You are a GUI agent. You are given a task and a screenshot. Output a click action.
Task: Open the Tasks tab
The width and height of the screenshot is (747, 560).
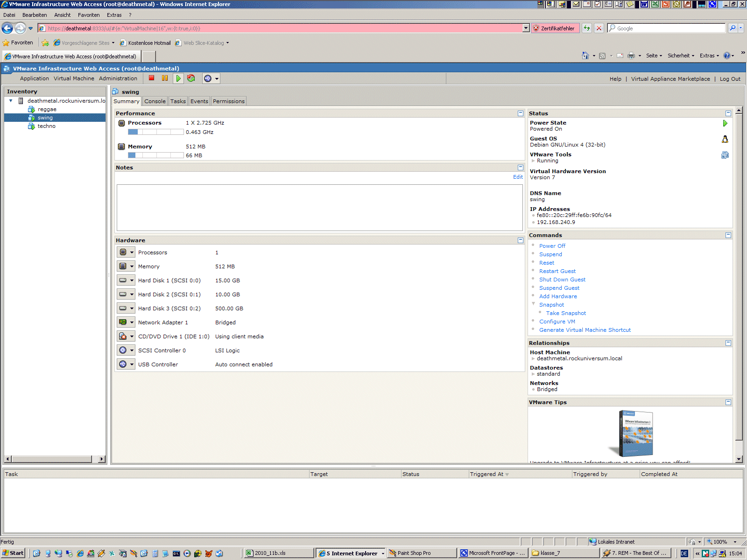tap(178, 101)
